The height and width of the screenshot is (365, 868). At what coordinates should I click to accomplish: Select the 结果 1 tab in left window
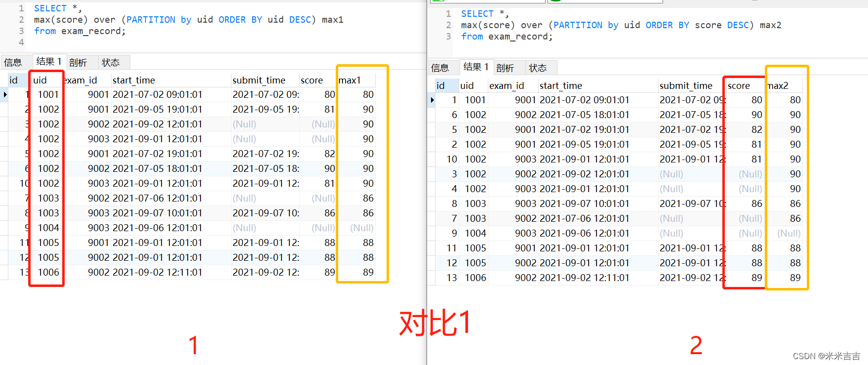48,61
